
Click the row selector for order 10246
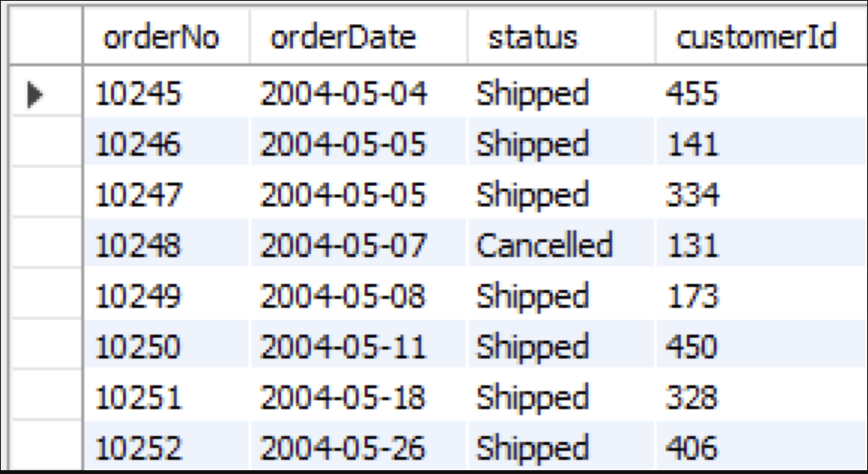click(46, 142)
